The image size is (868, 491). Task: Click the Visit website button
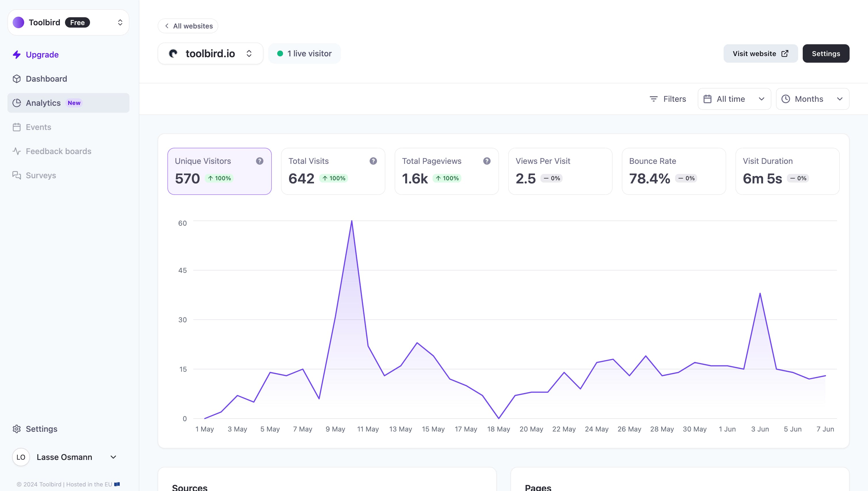(760, 54)
